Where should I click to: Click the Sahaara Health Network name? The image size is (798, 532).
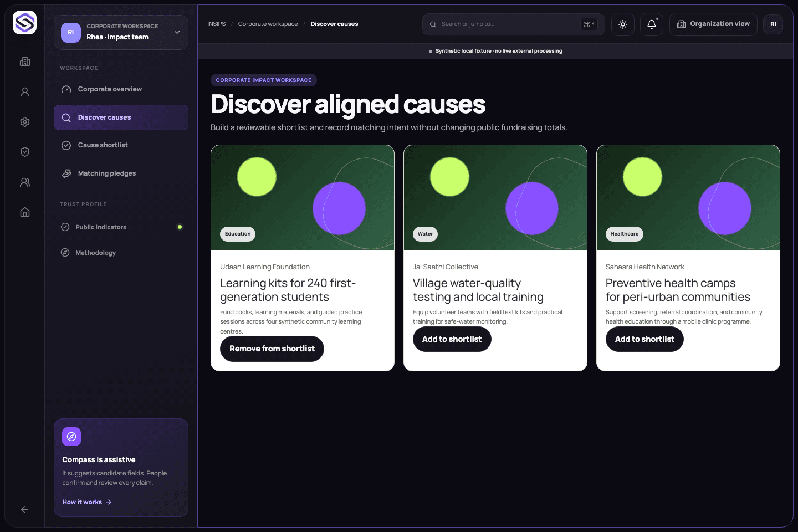pyautogui.click(x=645, y=267)
